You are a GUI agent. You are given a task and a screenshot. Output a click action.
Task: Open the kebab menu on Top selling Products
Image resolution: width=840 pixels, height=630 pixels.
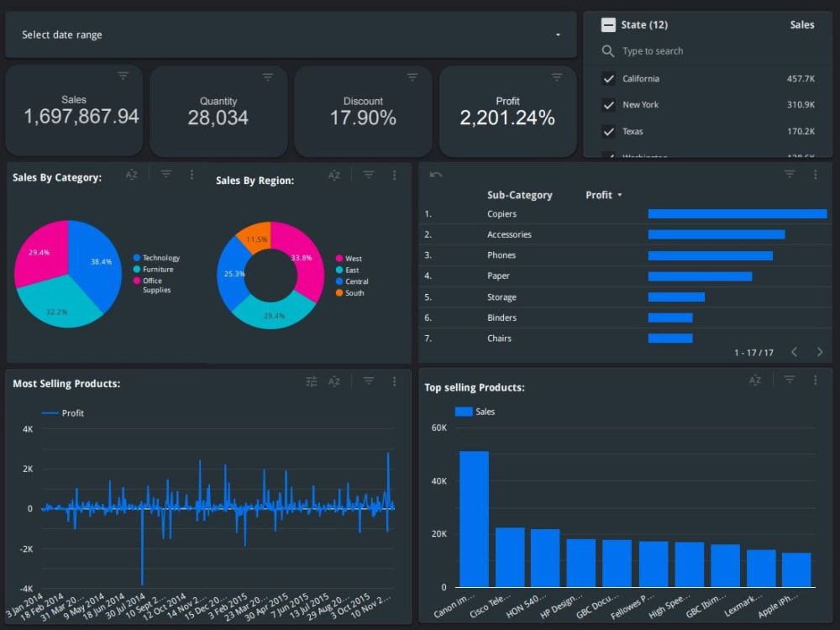point(813,380)
